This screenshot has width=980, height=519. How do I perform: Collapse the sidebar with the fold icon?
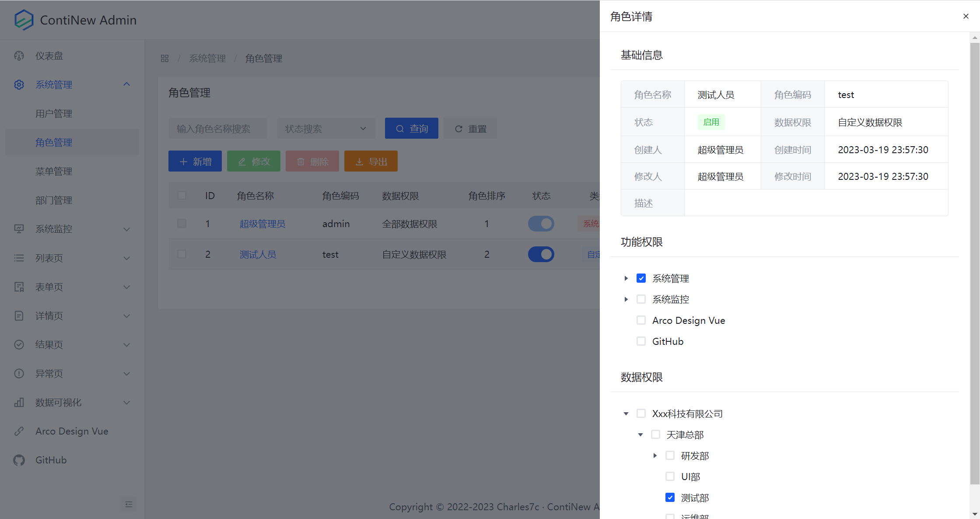pos(129,504)
